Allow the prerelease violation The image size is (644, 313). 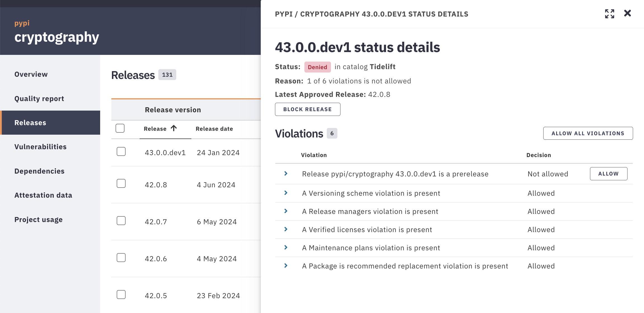(608, 174)
